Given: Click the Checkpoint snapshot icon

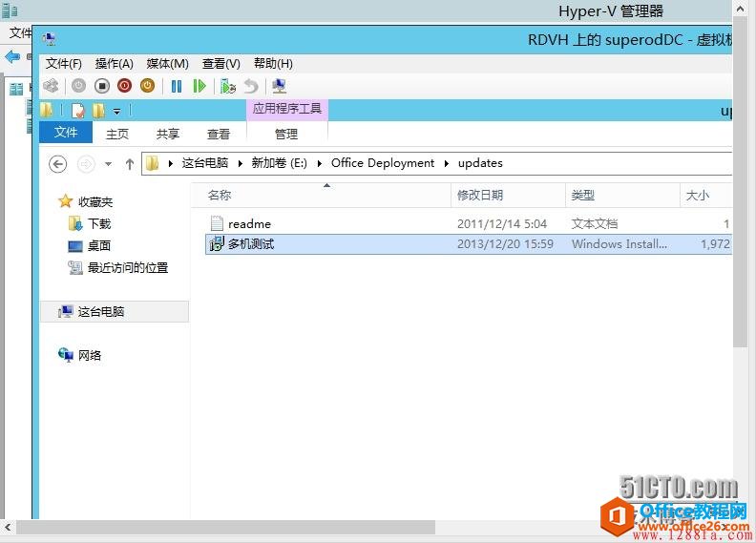Looking at the screenshot, I should pos(227,86).
